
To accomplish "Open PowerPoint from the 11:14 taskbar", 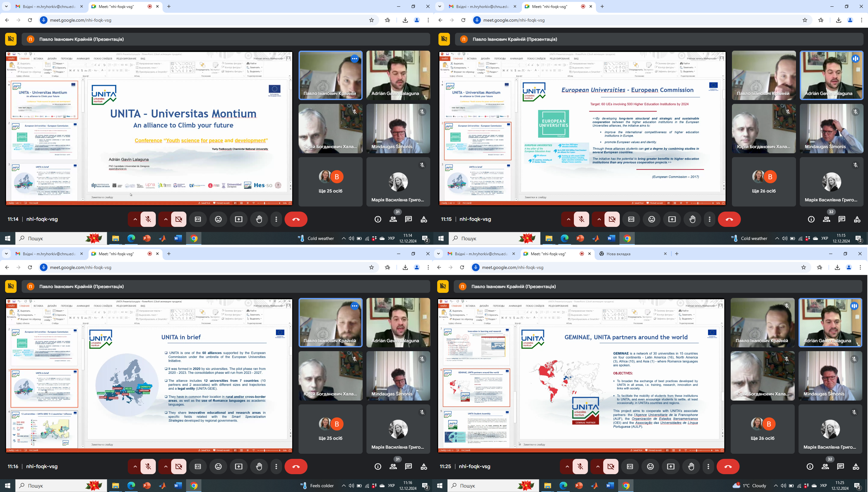I will 147,238.
